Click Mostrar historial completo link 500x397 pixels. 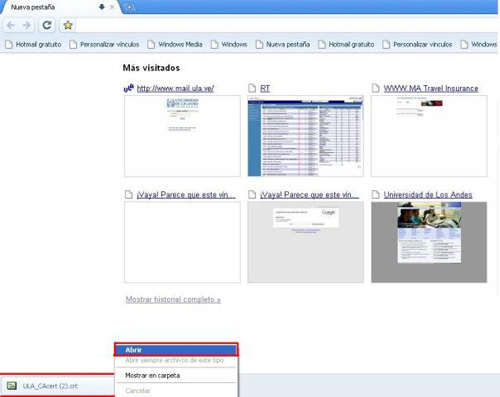173,299
